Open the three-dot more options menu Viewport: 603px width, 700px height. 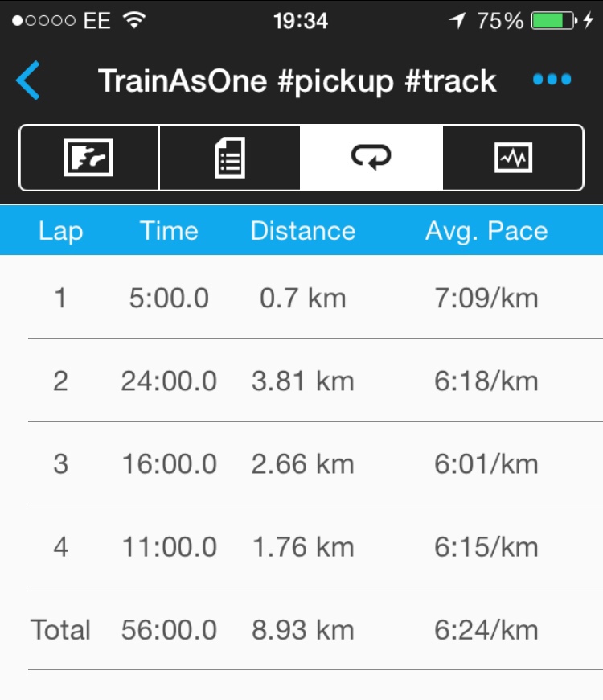point(552,80)
